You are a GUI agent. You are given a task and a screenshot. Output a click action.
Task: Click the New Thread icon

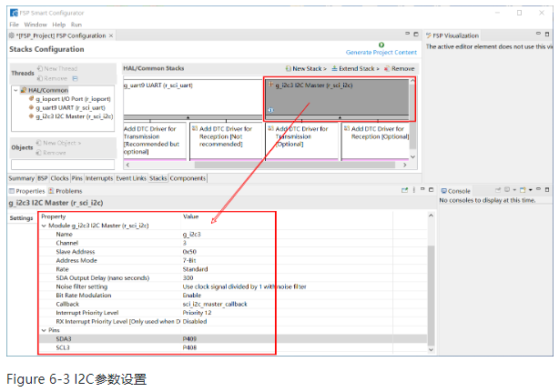(40, 69)
